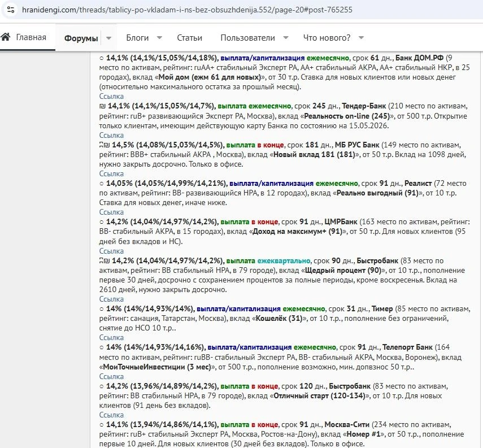
Task: Click the deposit name Реальность on-line (245)
Action: tap(347, 116)
